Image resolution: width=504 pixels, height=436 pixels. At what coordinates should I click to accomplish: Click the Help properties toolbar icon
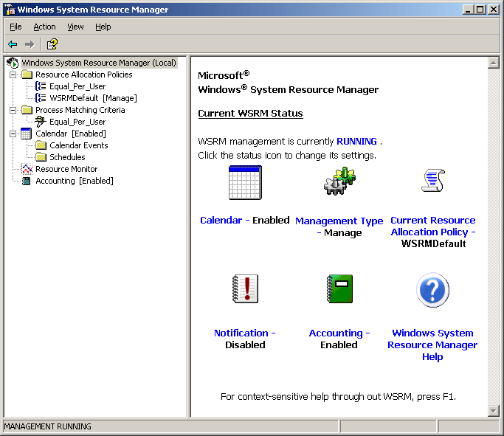(x=52, y=44)
